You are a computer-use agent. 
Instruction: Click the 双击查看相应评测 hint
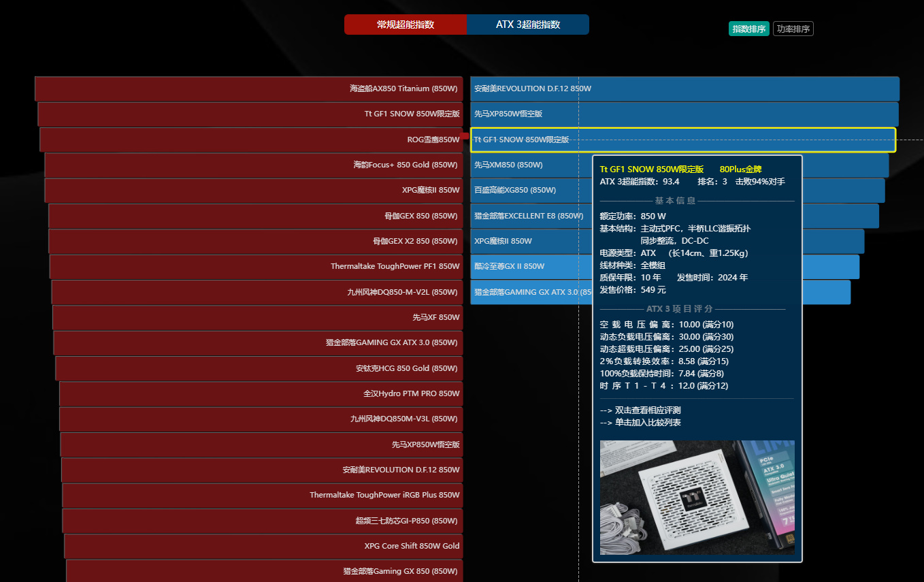(x=640, y=410)
